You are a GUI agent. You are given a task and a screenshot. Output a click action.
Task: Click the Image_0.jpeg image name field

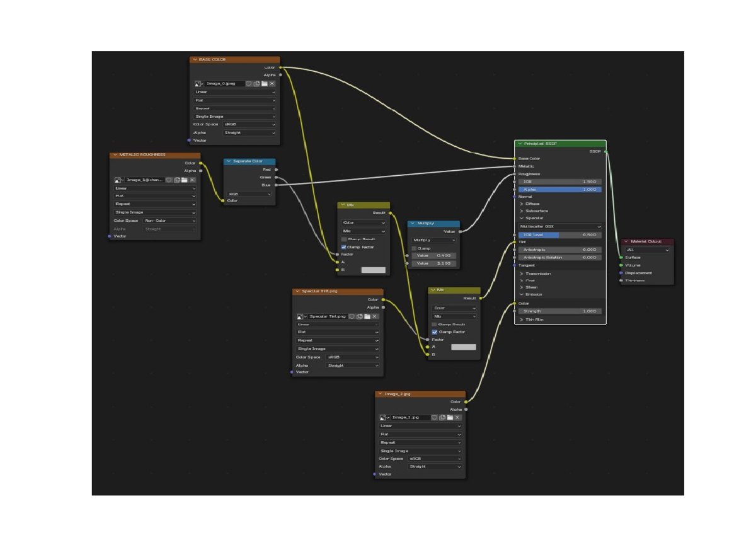[224, 83]
